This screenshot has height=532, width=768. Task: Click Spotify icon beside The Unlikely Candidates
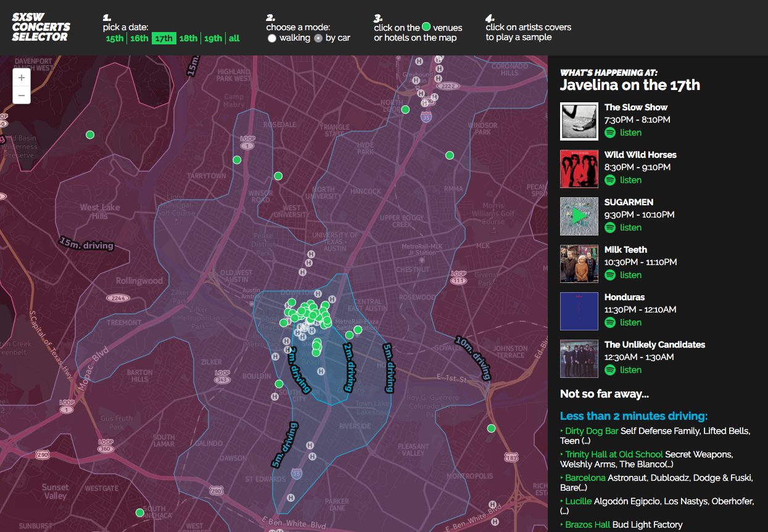coord(610,370)
